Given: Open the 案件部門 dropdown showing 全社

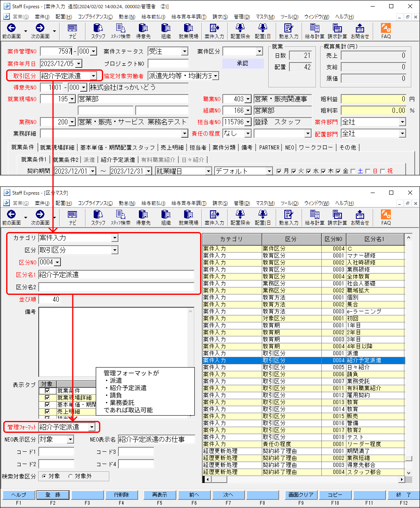Looking at the screenshot, I should pos(402,122).
